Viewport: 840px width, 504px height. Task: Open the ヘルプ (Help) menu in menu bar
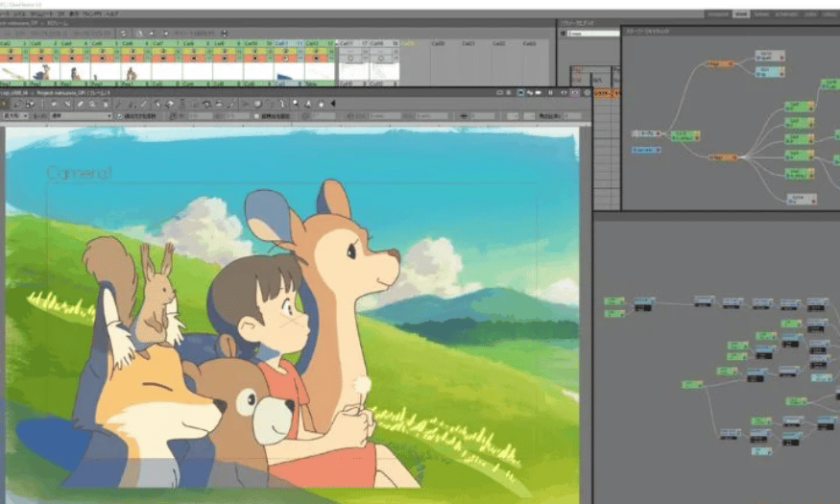(111, 14)
